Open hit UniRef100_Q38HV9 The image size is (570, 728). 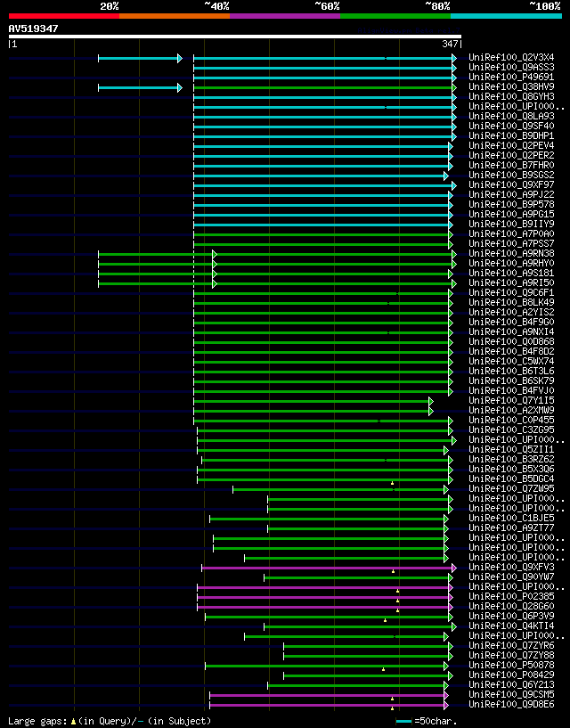pyautogui.click(x=511, y=86)
